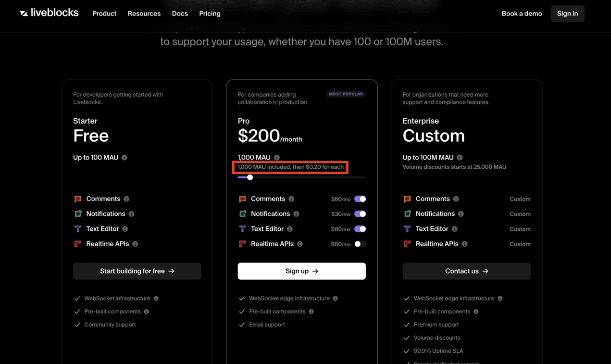The height and width of the screenshot is (364, 611).
Task: Click info icon next to Starter Text Editor
Action: (125, 229)
